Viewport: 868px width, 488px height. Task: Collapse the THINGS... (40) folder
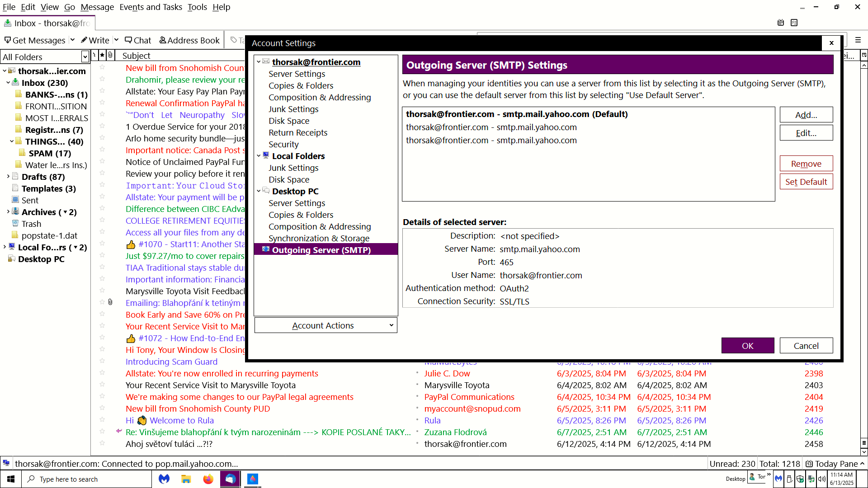[12, 141]
